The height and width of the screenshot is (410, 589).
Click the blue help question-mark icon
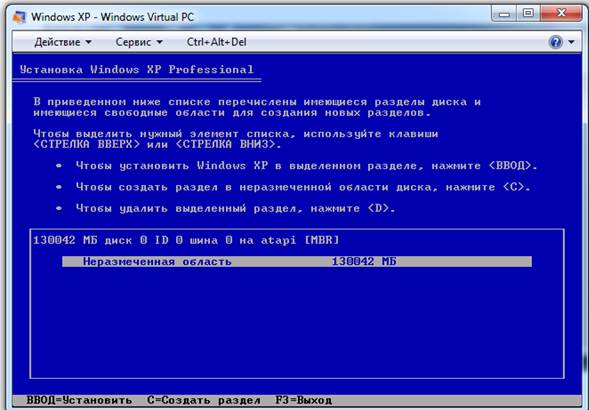(x=556, y=42)
